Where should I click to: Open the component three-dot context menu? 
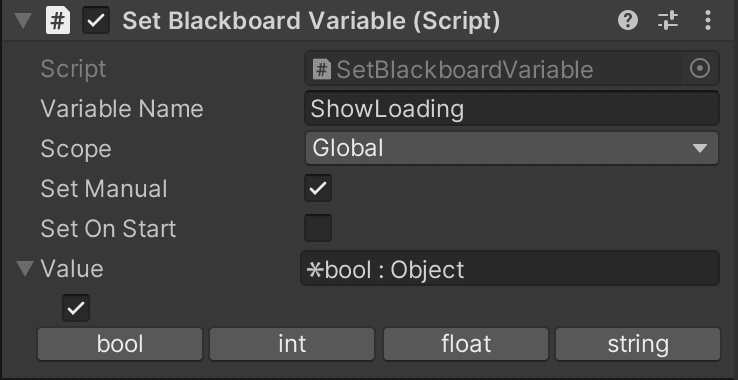707,21
